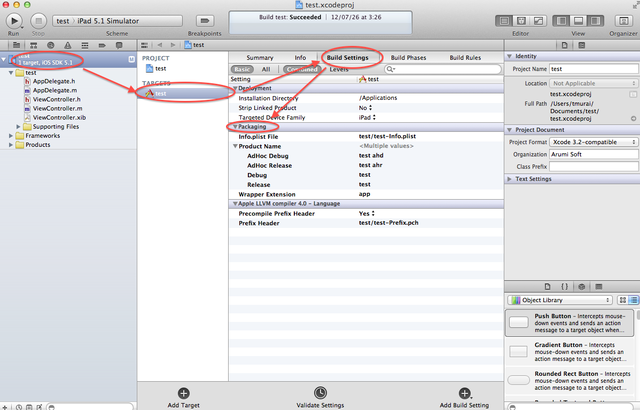
Task: Change the Precompile Prefix Header popup
Action: click(366, 213)
